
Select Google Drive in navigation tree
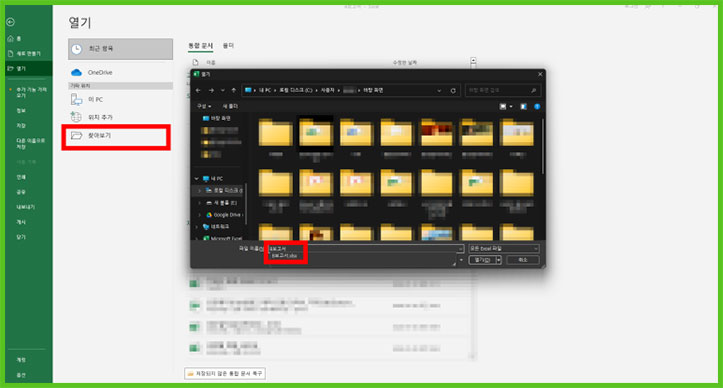[x=223, y=215]
